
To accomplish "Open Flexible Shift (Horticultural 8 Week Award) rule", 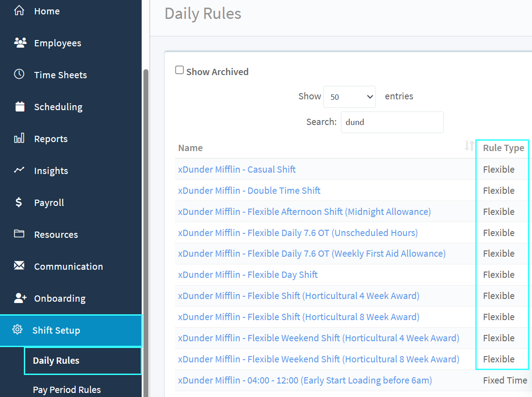I will [299, 317].
